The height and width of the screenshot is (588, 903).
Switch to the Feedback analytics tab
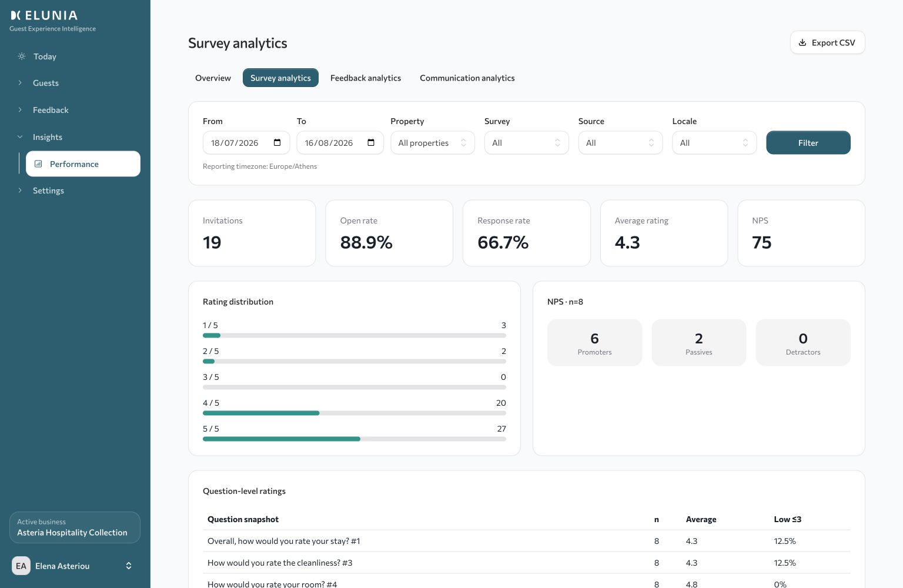(366, 78)
